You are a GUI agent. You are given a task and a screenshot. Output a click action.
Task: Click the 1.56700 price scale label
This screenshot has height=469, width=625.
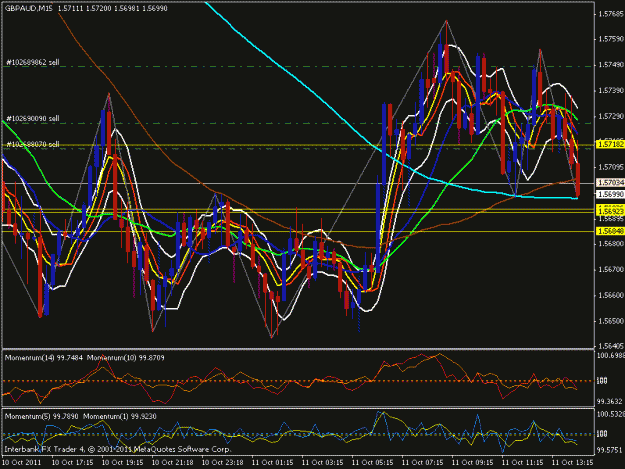[x=611, y=270]
